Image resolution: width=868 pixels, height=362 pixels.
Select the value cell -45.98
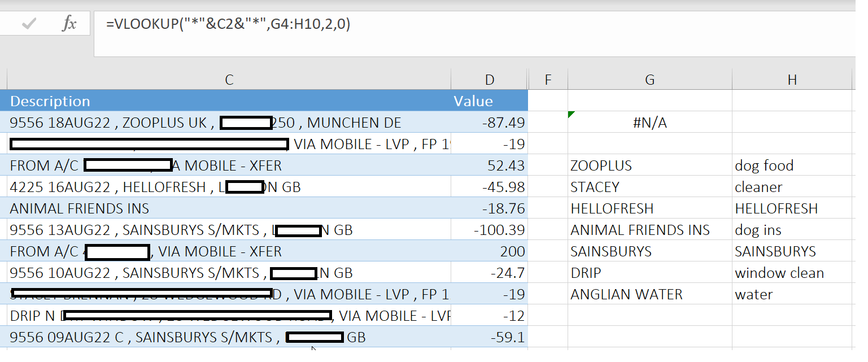[x=489, y=187]
